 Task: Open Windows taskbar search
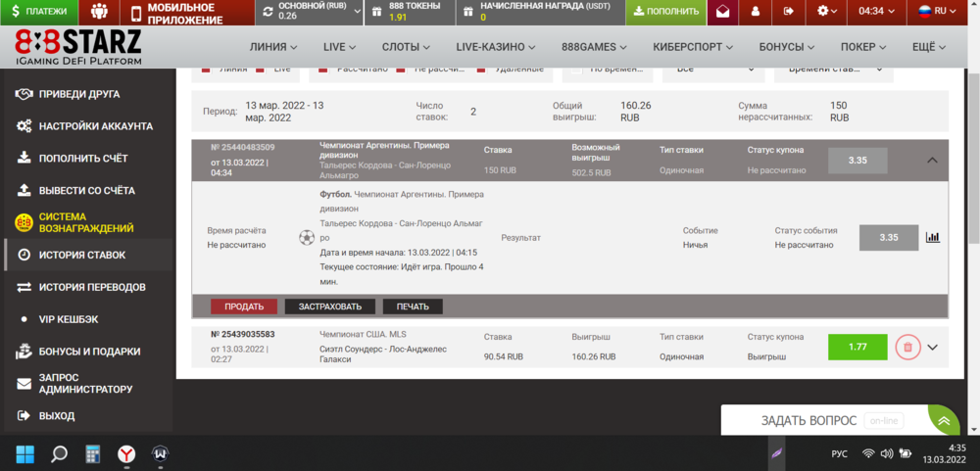pyautogui.click(x=59, y=453)
